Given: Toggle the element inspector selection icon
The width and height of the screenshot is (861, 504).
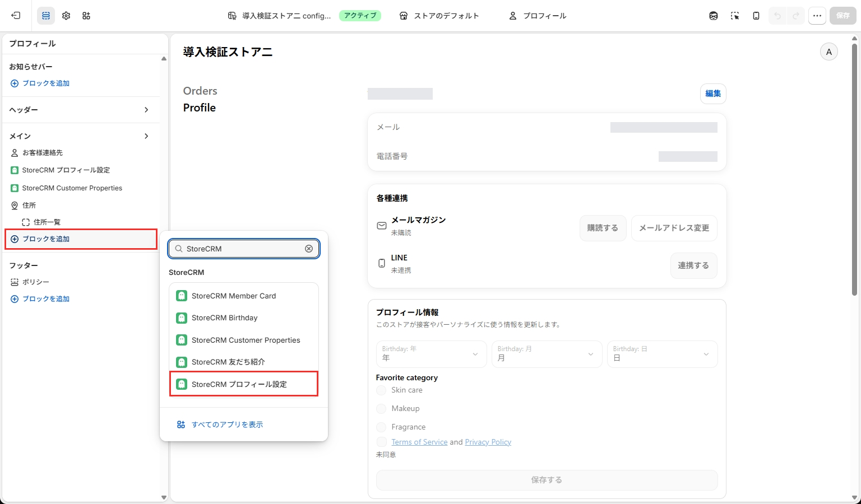Looking at the screenshot, I should click(735, 16).
